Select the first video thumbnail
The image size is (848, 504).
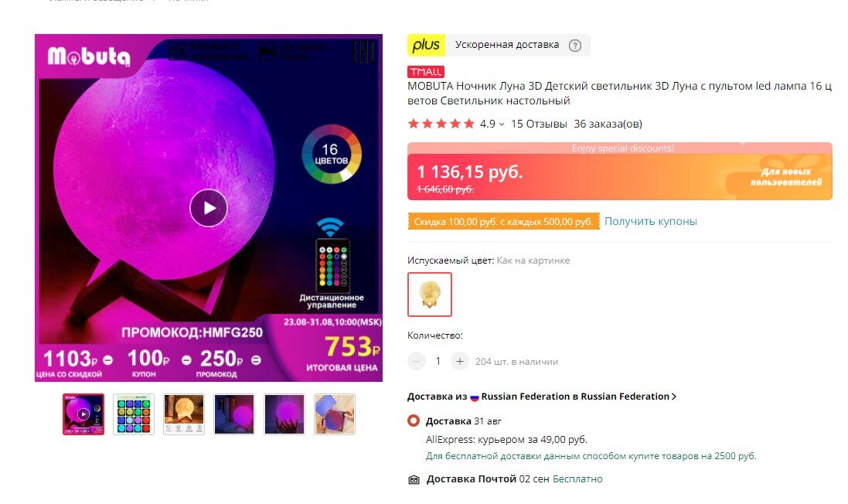pos(83,414)
